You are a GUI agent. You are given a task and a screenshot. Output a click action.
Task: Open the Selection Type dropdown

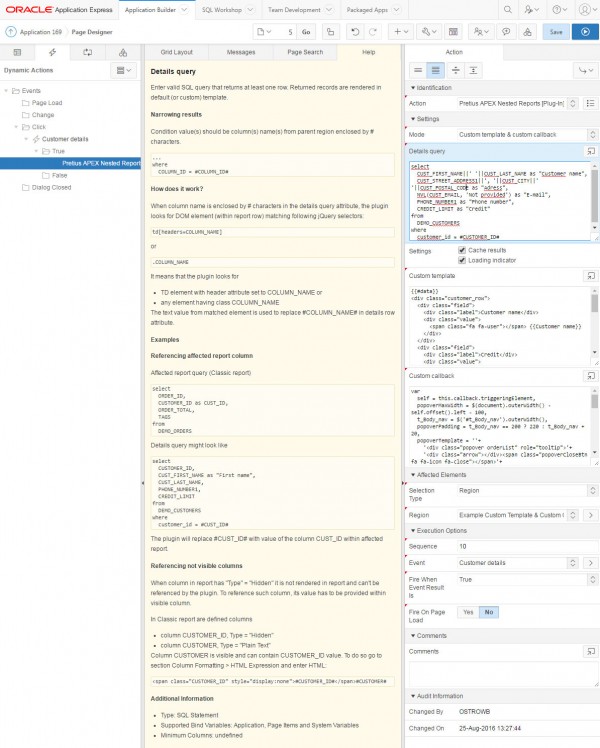tap(527, 490)
